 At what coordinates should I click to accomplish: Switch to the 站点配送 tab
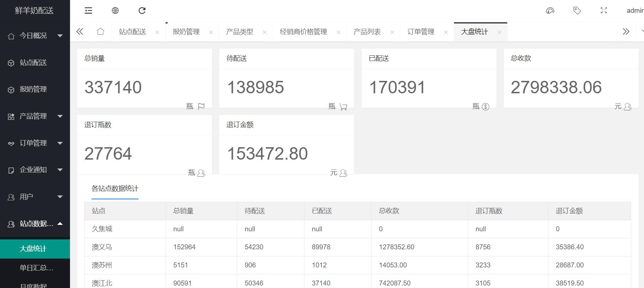[x=132, y=32]
